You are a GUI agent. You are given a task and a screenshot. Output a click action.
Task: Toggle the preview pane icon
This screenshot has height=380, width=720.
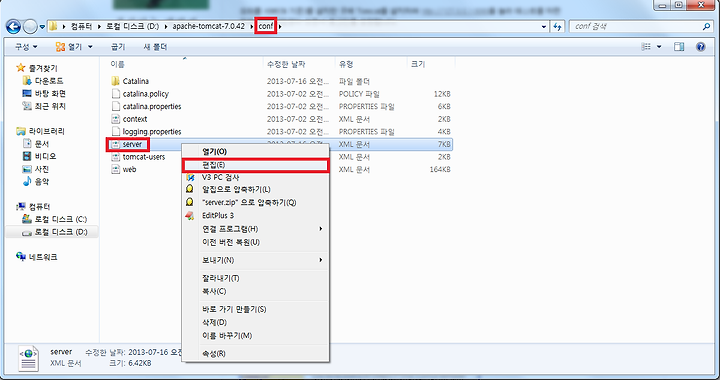pyautogui.click(x=679, y=47)
